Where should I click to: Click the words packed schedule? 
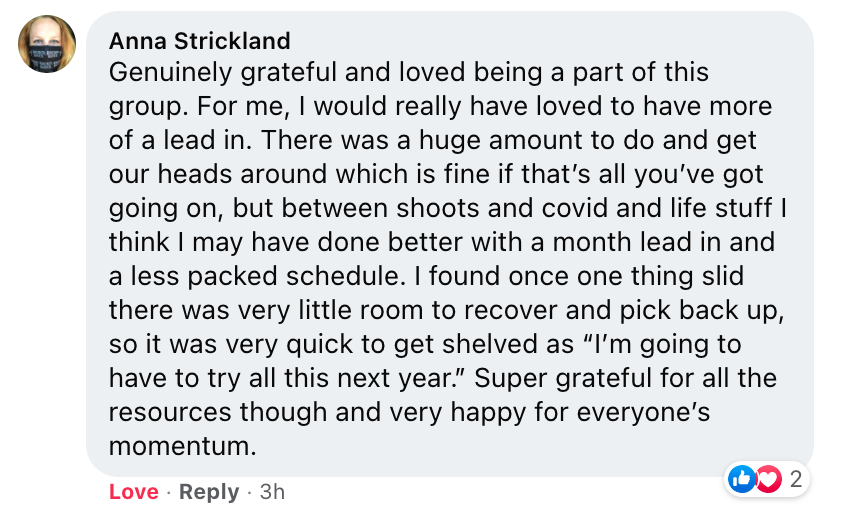(x=293, y=276)
